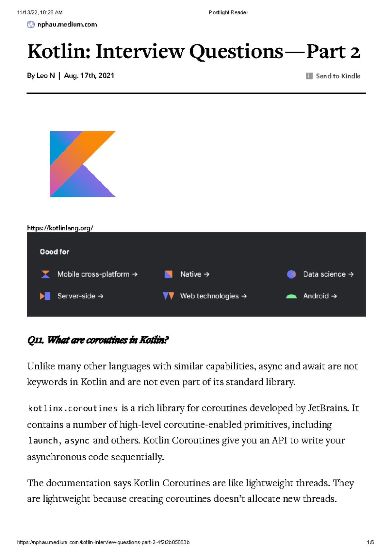Click the Send to Kindle text
392x555 pixels.
click(338, 76)
